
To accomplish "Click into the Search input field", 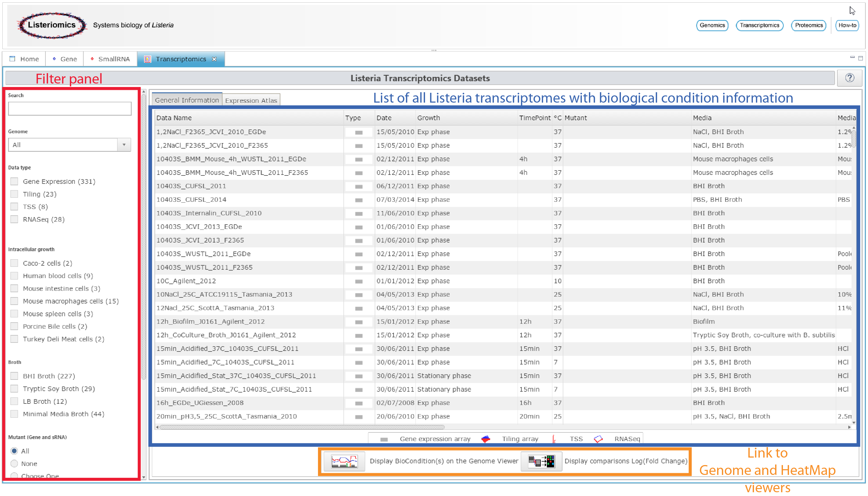I will [69, 109].
